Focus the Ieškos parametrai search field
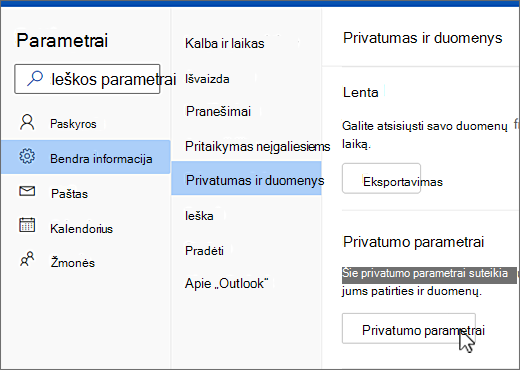Image resolution: width=520 pixels, height=370 pixels. [87, 79]
